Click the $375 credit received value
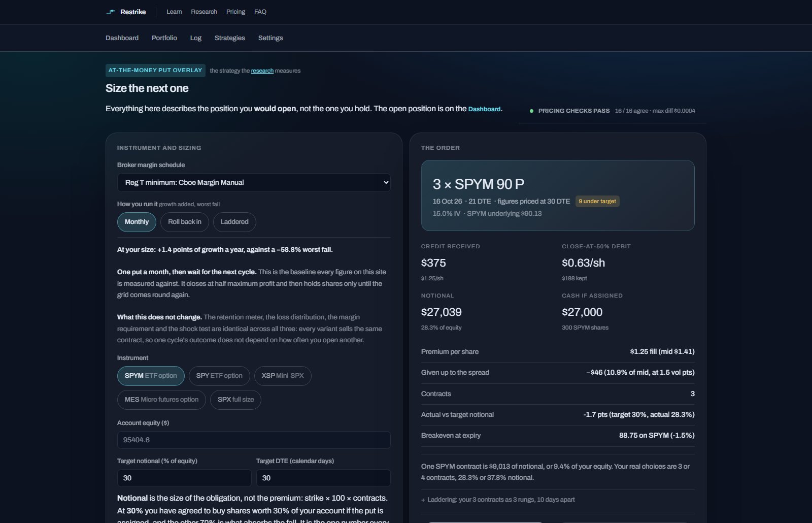 point(433,263)
